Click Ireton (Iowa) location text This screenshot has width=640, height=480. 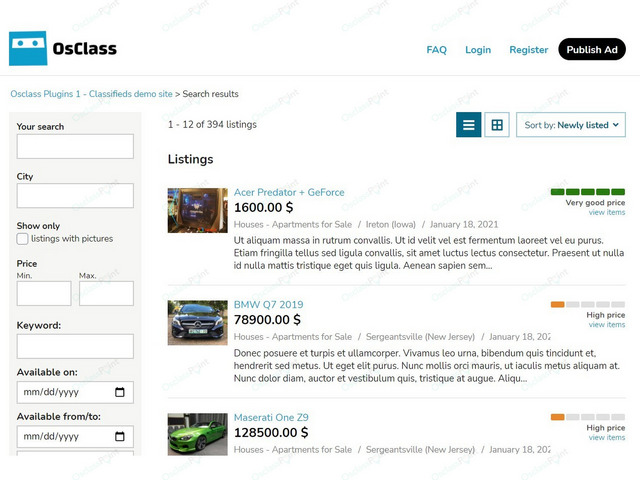[x=391, y=224]
